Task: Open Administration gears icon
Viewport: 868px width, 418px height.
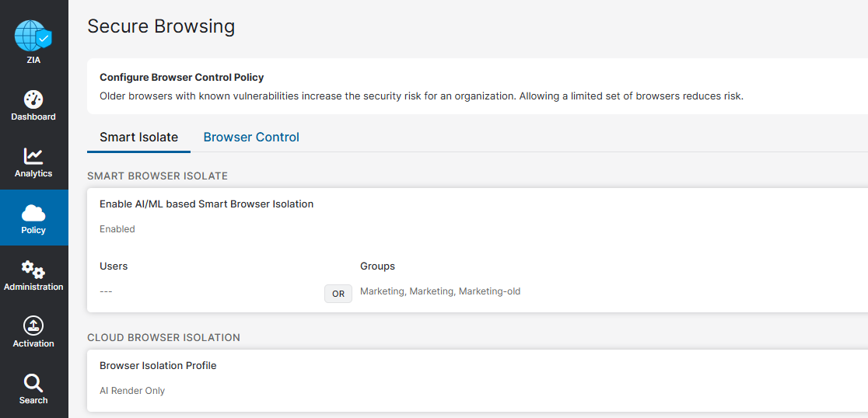Action: coord(33,270)
